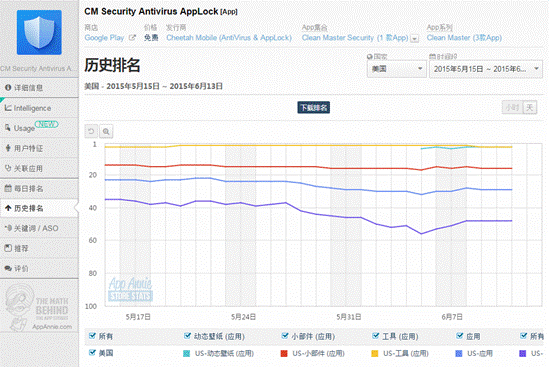Click the app title CM Security Antivirus AppLock

tap(151, 11)
